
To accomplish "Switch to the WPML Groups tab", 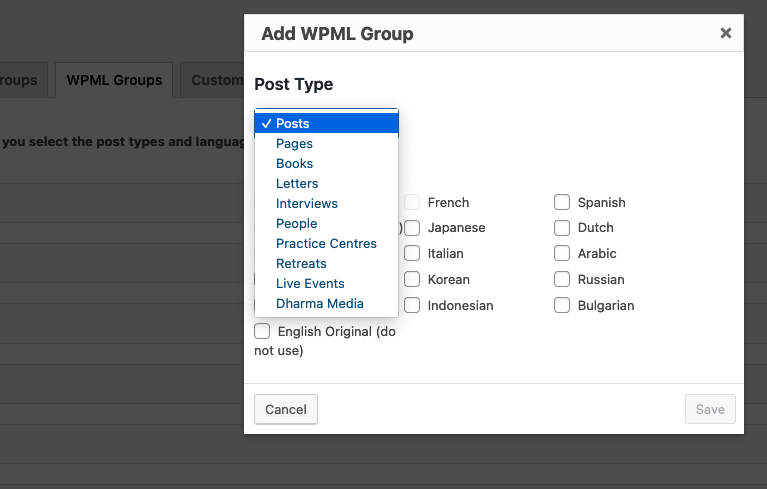I will 114,80.
